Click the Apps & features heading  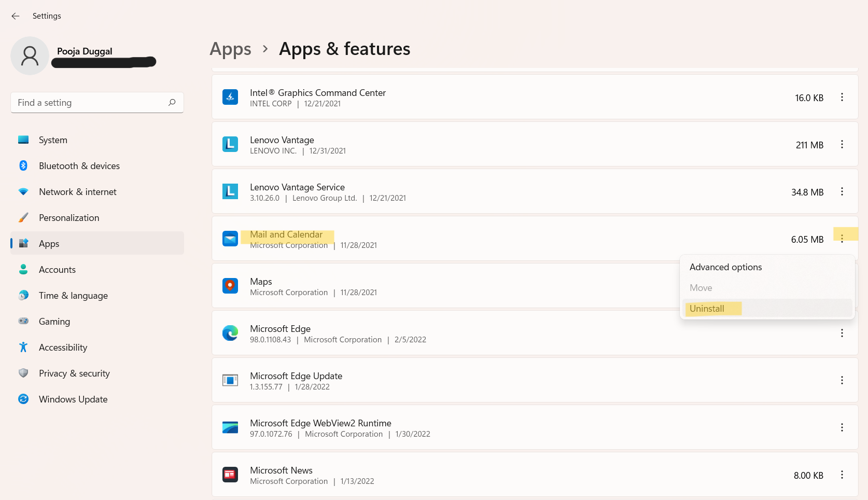(345, 49)
